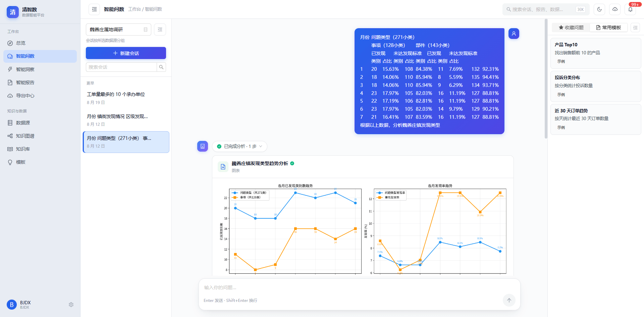Screen dimensions: 644x317
Task: Expand the 已完成分析 · 1 步 steps
Action: [239, 146]
